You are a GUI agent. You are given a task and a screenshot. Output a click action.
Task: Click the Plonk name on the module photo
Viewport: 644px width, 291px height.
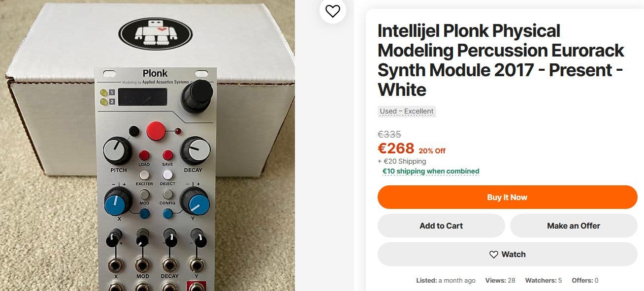point(155,74)
